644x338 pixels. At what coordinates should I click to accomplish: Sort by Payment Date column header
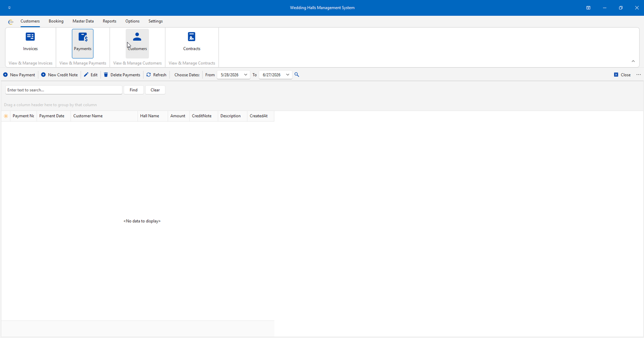[54, 116]
